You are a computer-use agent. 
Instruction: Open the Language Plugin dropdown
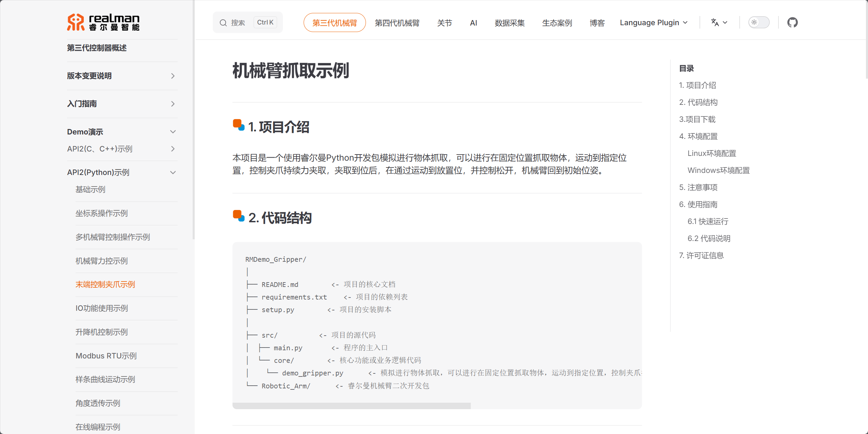tap(653, 22)
